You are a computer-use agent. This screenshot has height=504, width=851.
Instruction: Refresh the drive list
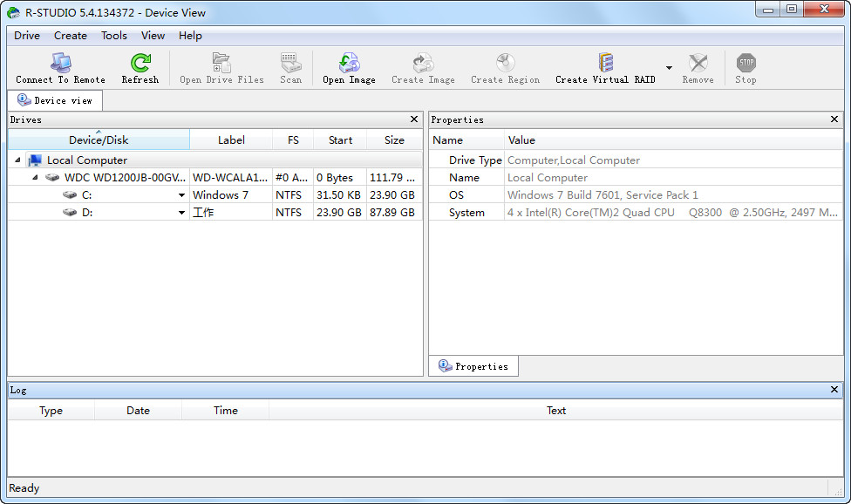[140, 68]
